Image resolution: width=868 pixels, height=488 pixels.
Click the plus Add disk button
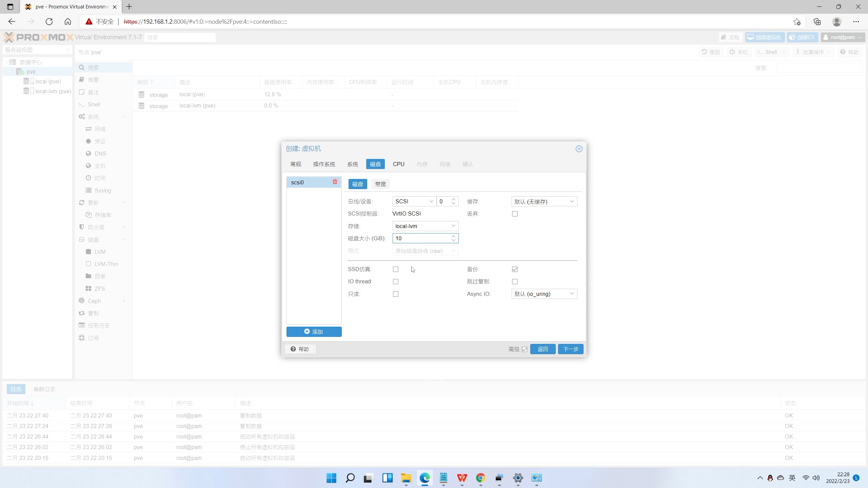click(314, 332)
